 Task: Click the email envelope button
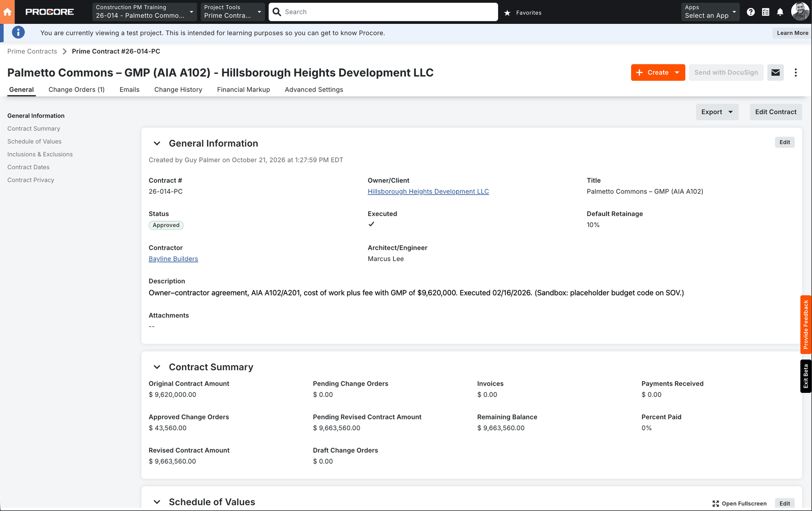[x=775, y=73]
